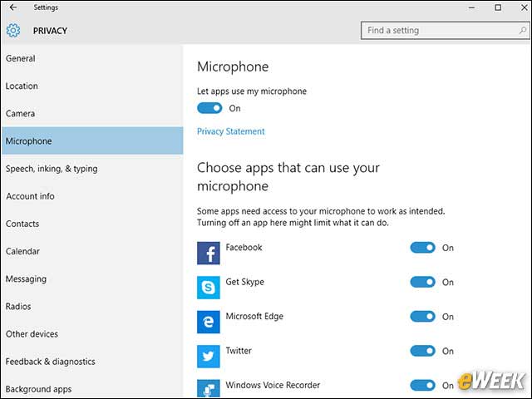Open the Privacy Statement link

[x=231, y=131]
